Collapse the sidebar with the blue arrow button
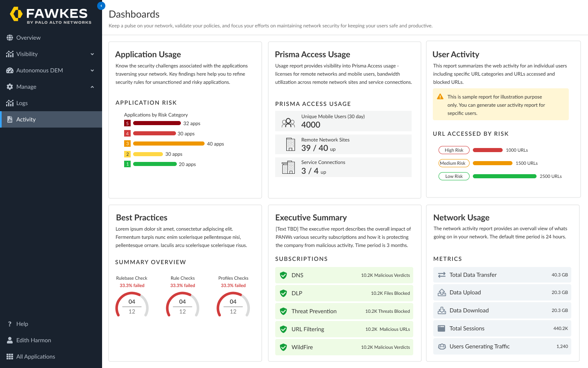588x368 pixels. pos(101,6)
